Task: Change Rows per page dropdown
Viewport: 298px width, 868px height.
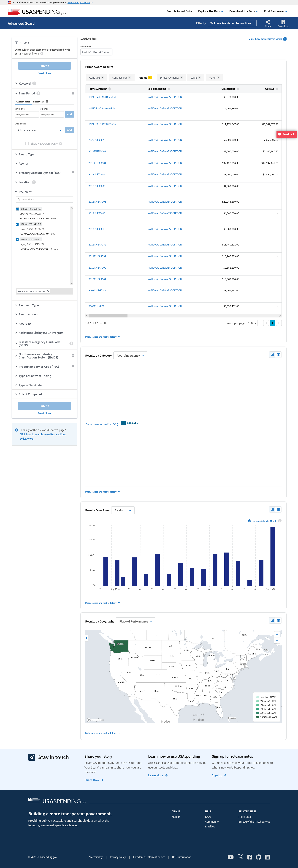Action: tap(252, 323)
